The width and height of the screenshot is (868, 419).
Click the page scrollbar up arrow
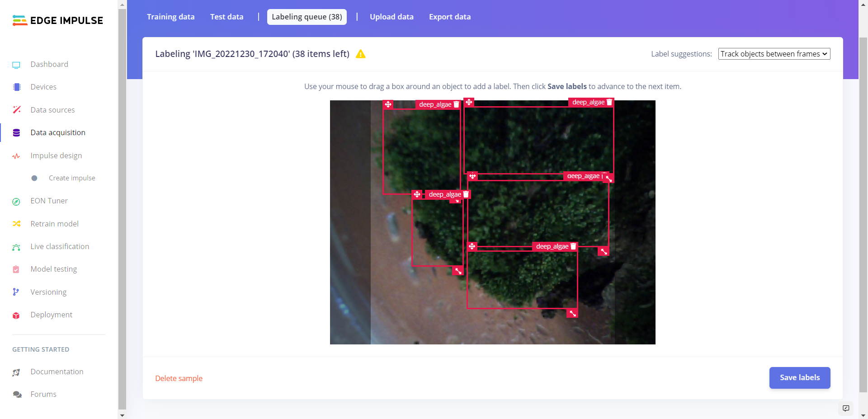click(863, 4)
